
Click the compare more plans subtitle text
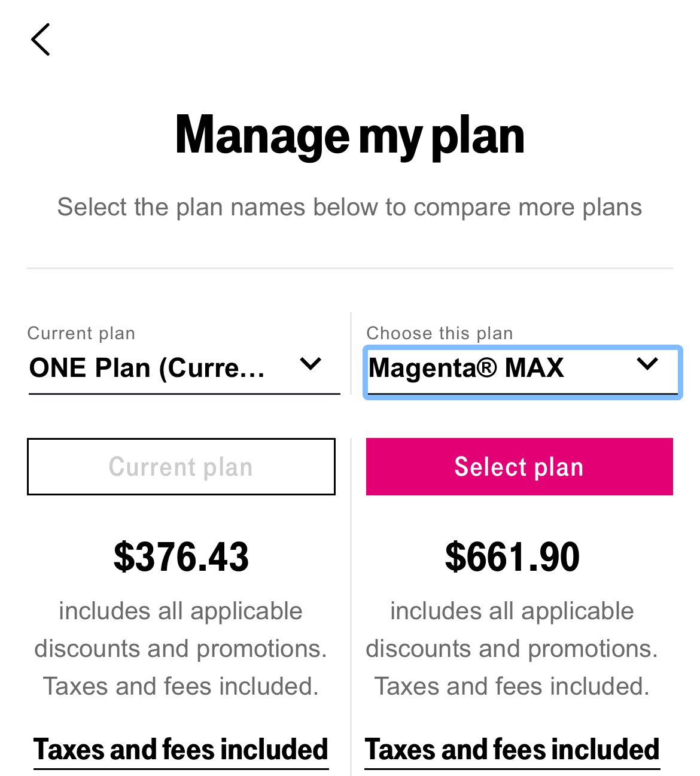[x=349, y=208]
